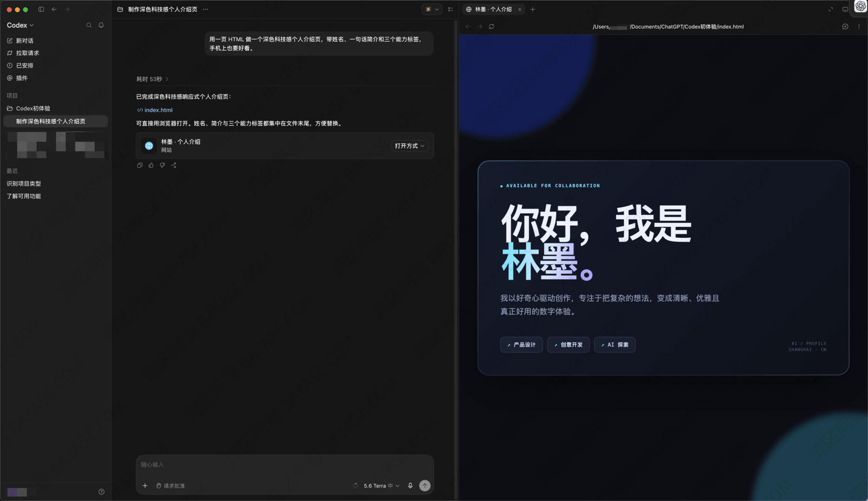Image resolution: width=868 pixels, height=501 pixels.
Task: Open the notifications bell
Action: click(101, 25)
